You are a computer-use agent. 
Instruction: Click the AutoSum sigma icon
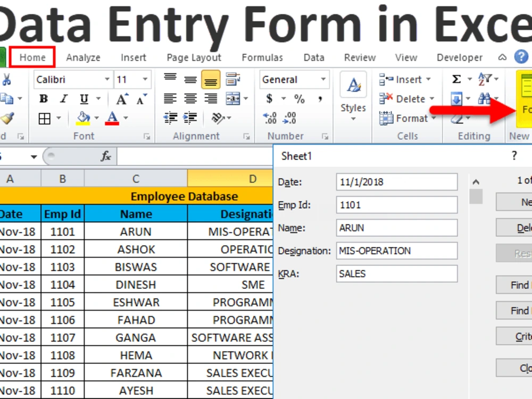click(x=456, y=79)
